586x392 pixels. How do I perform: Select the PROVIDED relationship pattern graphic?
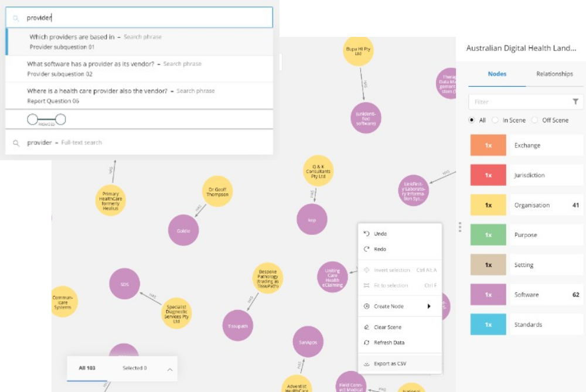[x=46, y=120]
